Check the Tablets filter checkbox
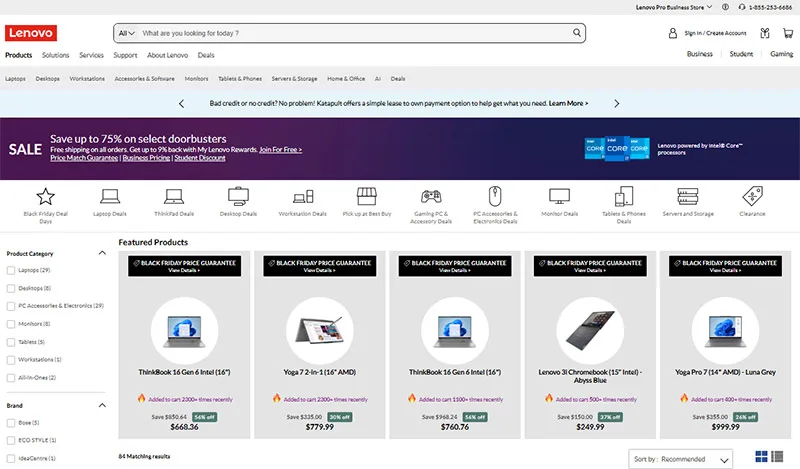This screenshot has height=469, width=800. (11, 342)
